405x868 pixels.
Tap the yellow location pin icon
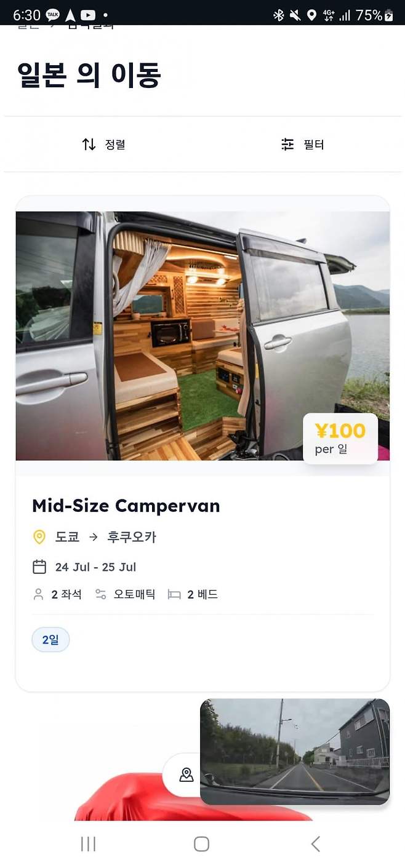point(39,537)
